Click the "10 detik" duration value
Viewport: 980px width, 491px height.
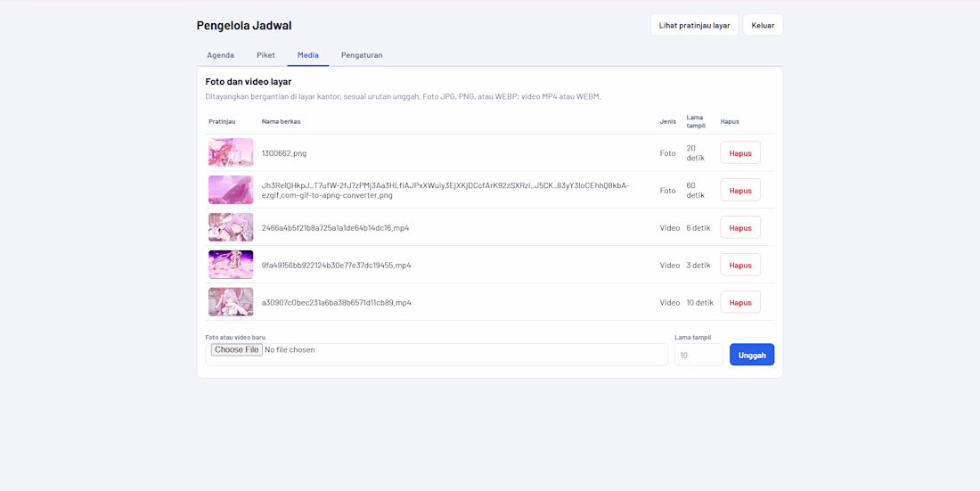point(700,303)
